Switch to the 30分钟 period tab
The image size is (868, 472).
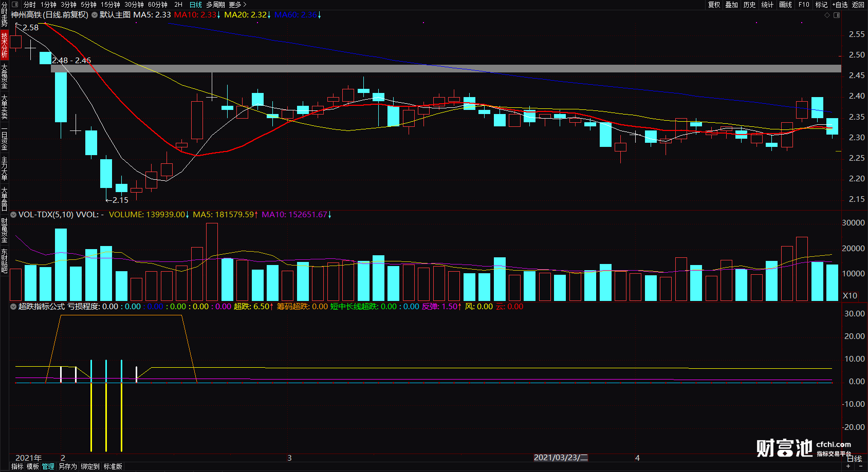click(134, 5)
